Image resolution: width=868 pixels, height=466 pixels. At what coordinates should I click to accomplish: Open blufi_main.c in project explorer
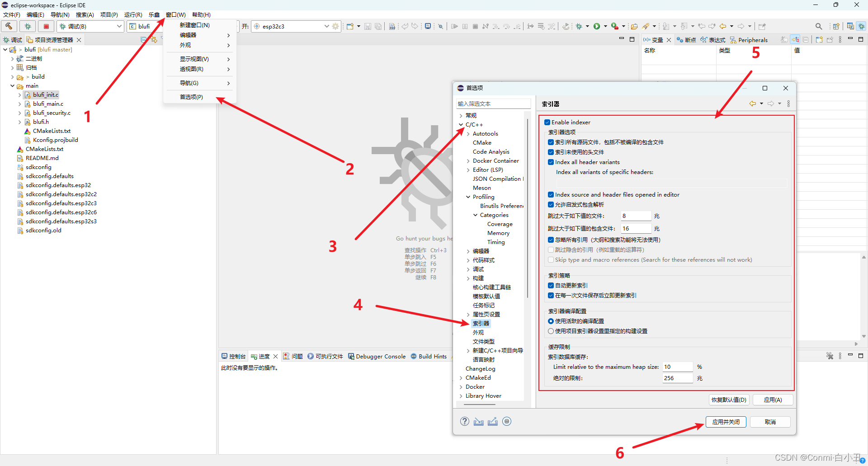tap(48, 104)
